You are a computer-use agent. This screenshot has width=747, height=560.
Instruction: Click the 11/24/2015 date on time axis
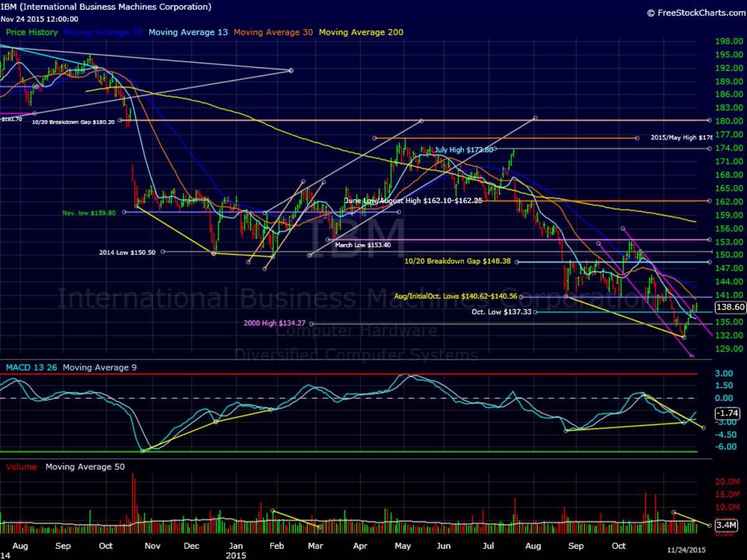pyautogui.click(x=687, y=551)
